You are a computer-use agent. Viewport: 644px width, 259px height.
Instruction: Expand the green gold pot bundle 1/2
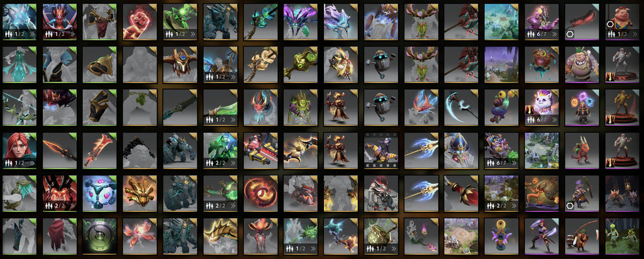click(x=381, y=236)
